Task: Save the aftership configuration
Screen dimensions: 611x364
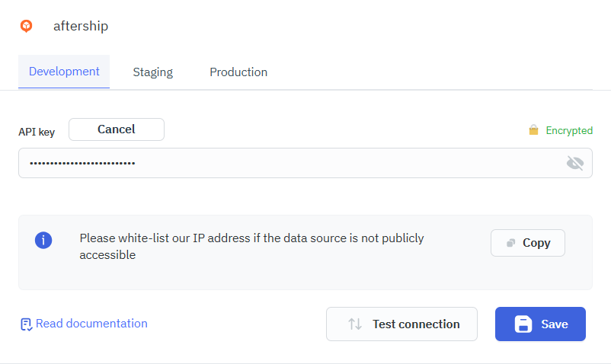Action: [x=540, y=324]
